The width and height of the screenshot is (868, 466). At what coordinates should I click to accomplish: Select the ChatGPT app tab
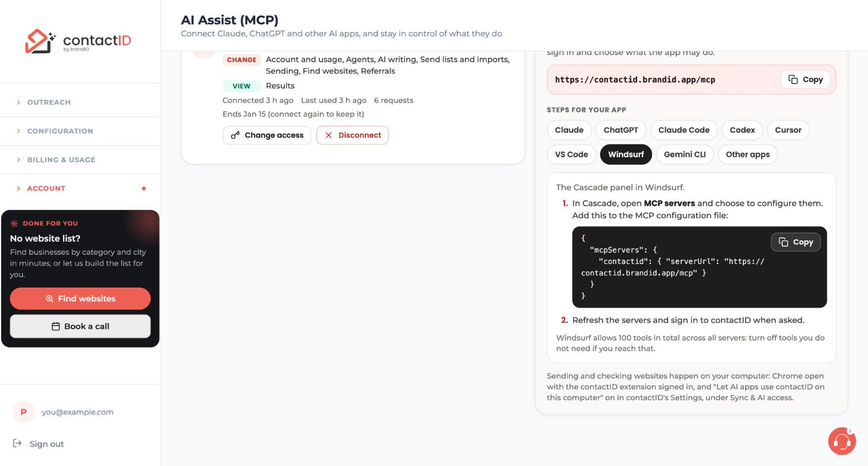621,130
